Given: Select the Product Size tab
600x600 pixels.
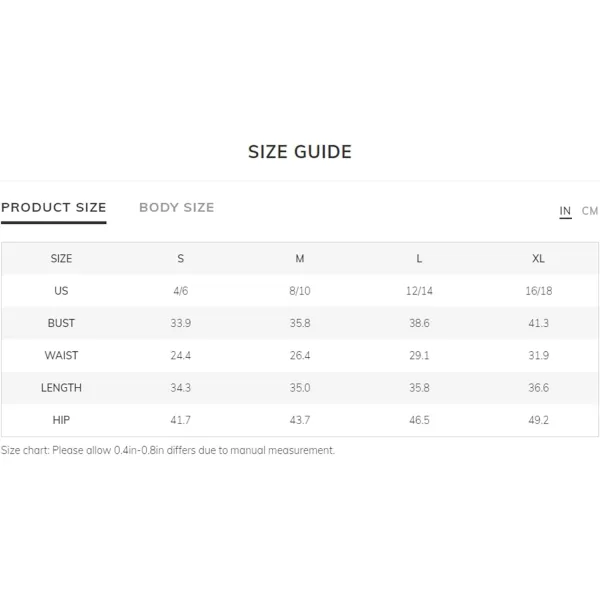Looking at the screenshot, I should (54, 207).
